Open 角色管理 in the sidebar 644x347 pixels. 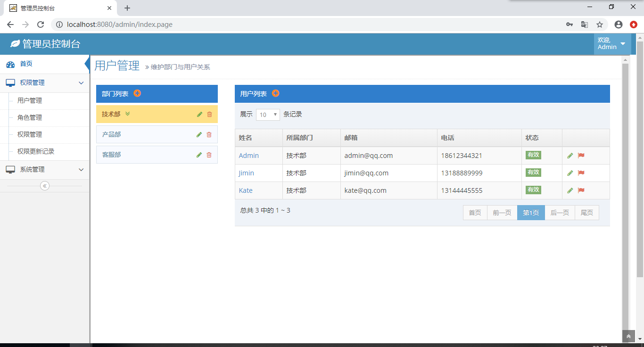(30, 117)
